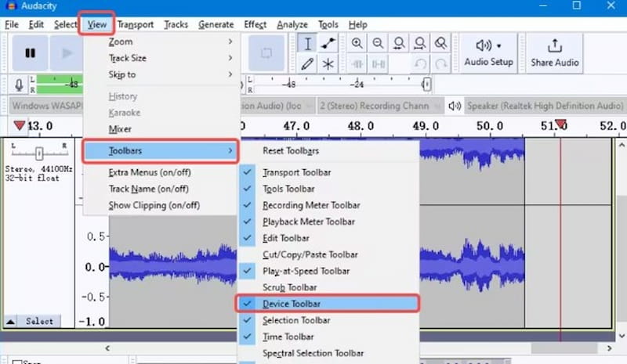Viewport: 627px width, 364px height.
Task: Open the Analyze menu
Action: 292,24
